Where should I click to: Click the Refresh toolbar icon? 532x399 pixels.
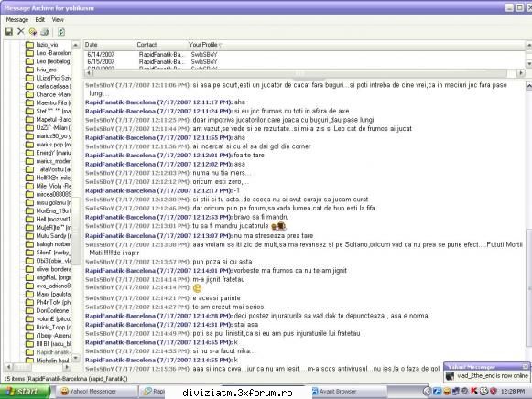pyautogui.click(x=61, y=32)
